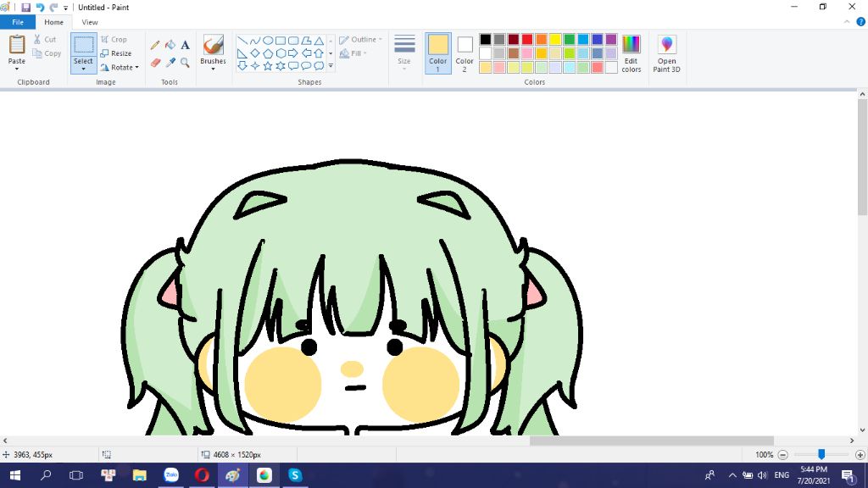Click the zoom slider handle
The height and width of the screenshot is (488, 868).
(821, 454)
